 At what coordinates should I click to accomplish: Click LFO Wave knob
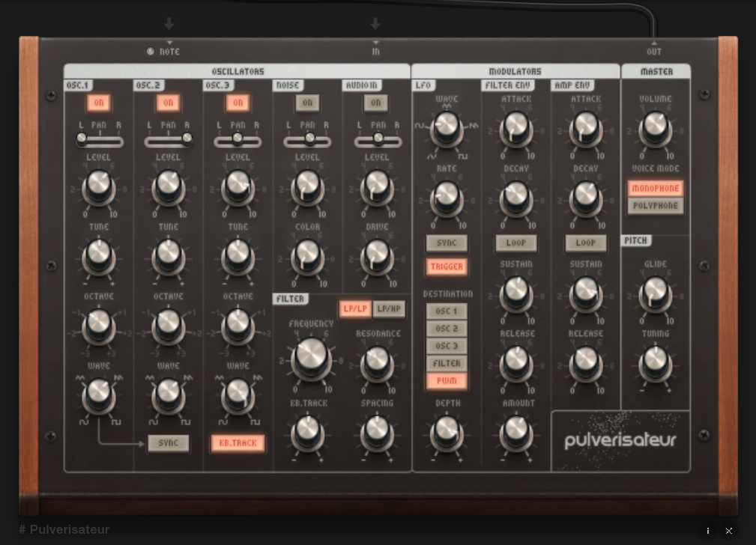(x=447, y=128)
